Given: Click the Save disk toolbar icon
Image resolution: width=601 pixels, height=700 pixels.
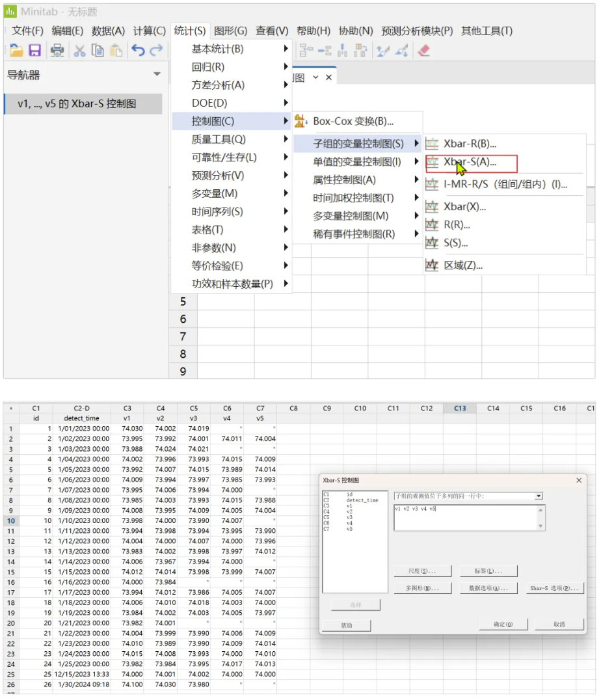Looking at the screenshot, I should pyautogui.click(x=35, y=51).
